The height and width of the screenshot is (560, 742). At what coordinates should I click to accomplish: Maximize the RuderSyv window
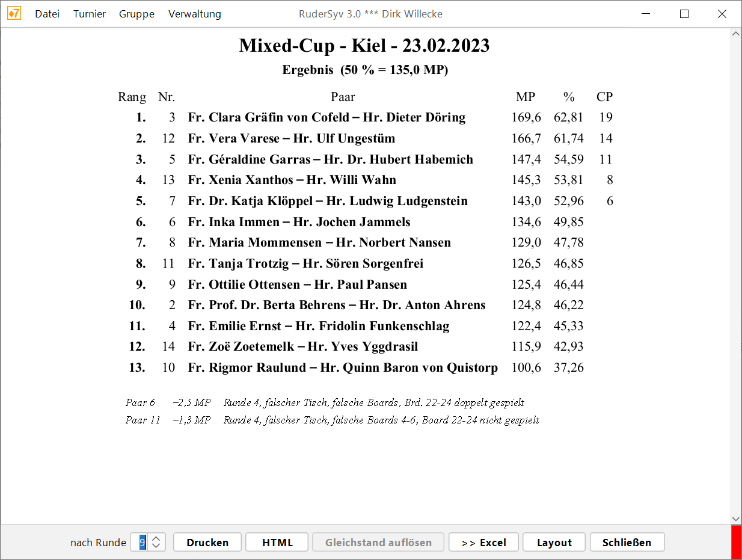click(684, 14)
